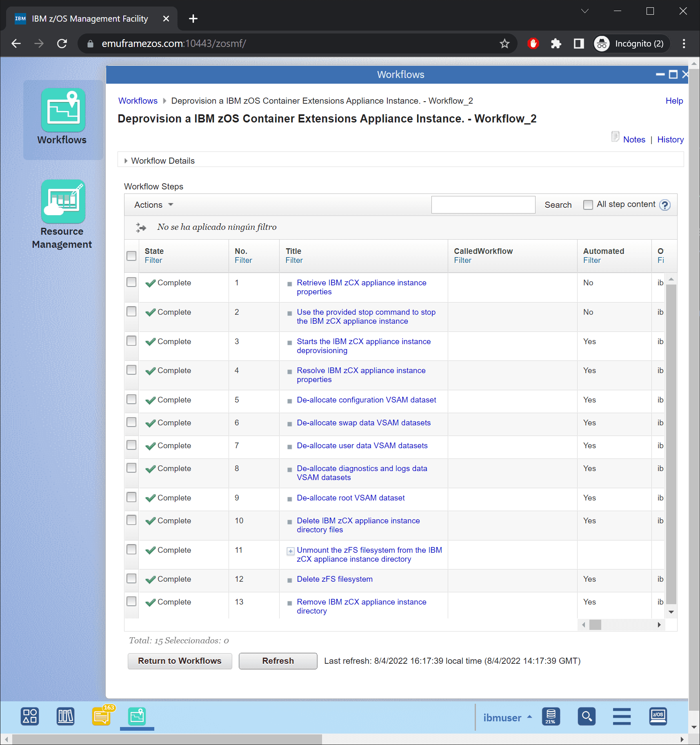
Task: Open the Actions dropdown menu
Action: point(154,205)
